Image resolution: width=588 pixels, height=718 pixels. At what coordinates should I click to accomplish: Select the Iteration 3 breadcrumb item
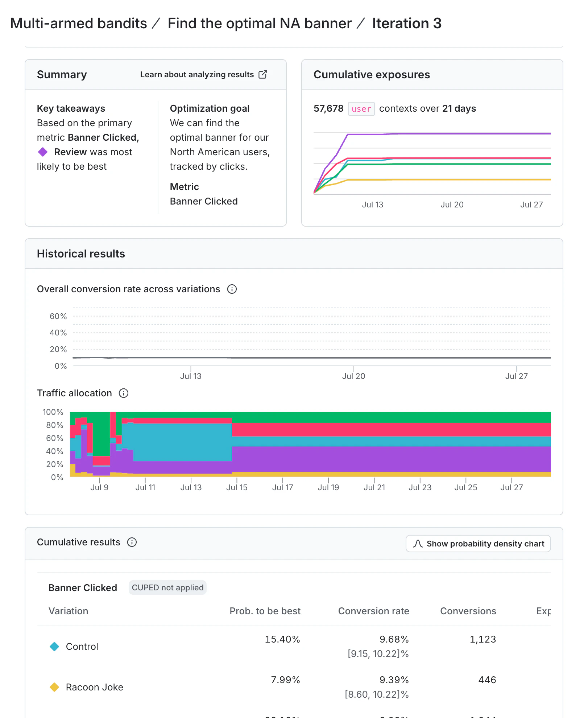click(x=406, y=23)
